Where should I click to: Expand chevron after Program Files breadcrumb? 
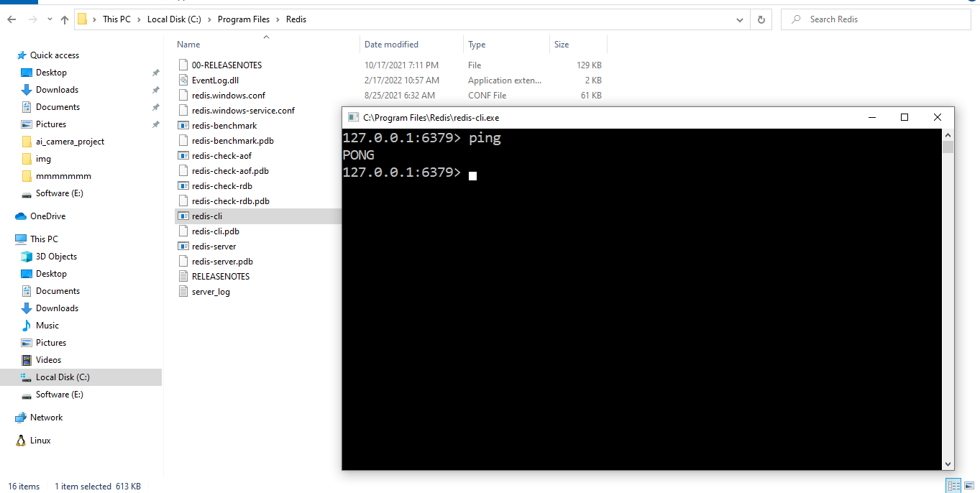[278, 19]
